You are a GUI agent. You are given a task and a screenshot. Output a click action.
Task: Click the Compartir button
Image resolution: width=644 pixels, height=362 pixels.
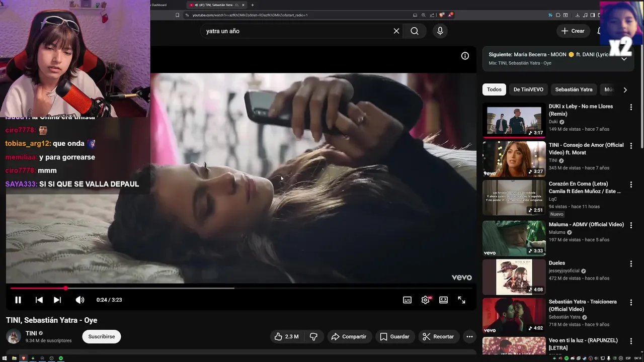[x=349, y=337]
